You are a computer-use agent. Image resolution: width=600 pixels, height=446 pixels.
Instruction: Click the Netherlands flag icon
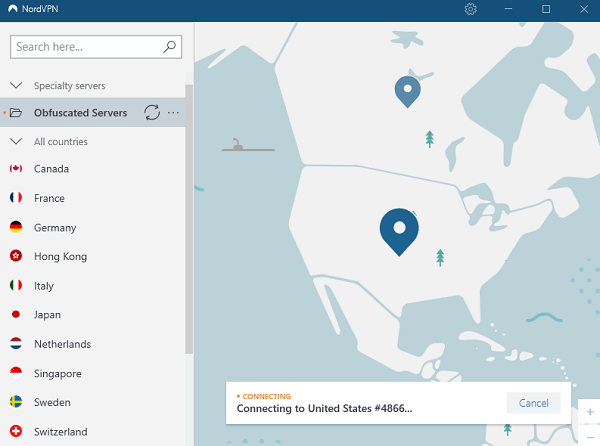point(16,343)
